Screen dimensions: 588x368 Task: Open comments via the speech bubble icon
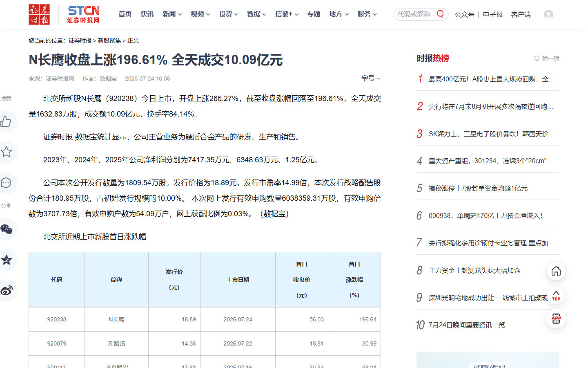(x=6, y=183)
